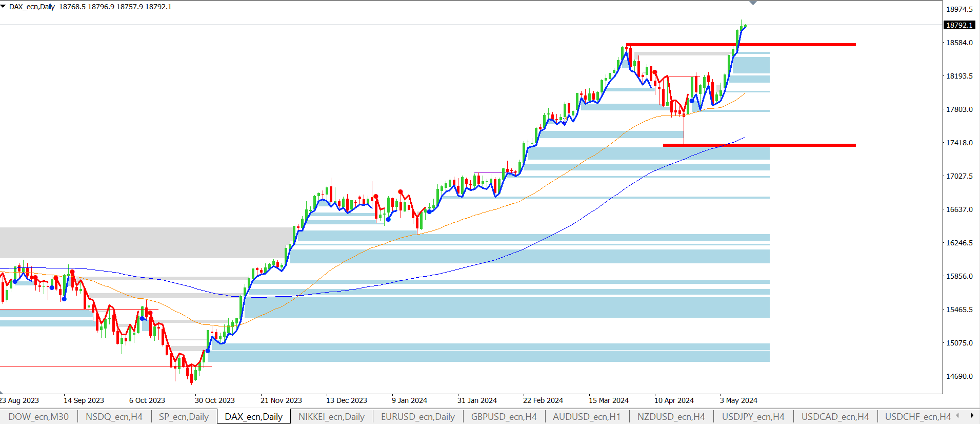Click the chart shift marker triangle on top edge
Screen dimensions: 980x424
(x=753, y=3)
